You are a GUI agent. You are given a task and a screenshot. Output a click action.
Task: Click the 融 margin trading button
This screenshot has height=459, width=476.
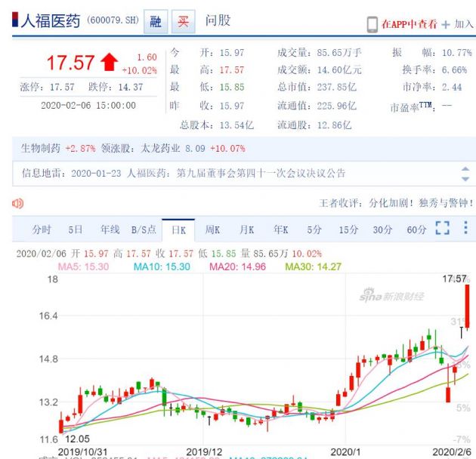pos(156,21)
